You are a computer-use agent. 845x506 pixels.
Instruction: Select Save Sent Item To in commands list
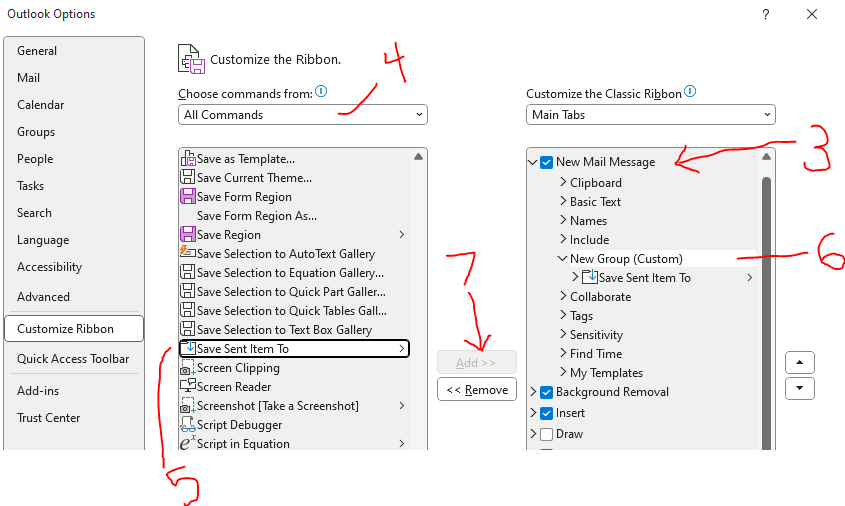tap(294, 349)
